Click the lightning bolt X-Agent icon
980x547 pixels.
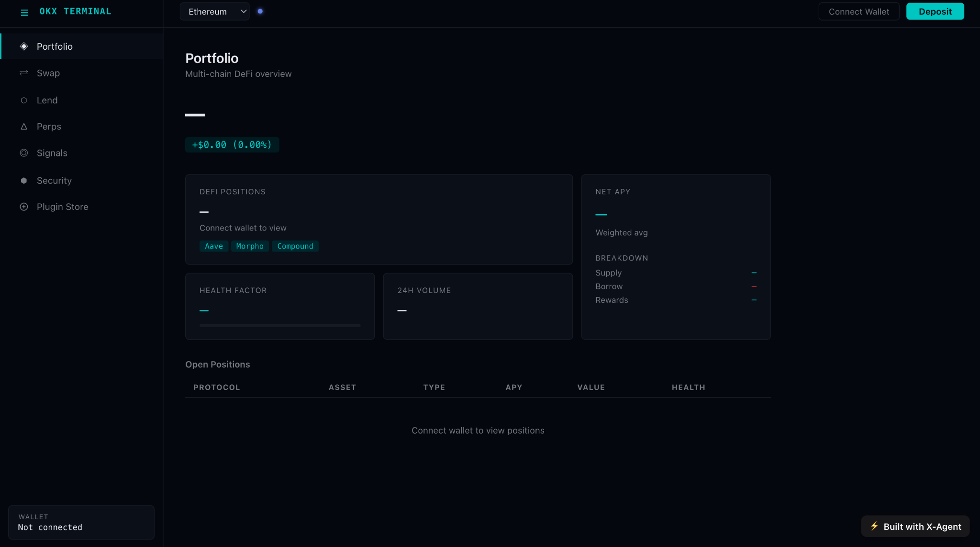tap(874, 526)
